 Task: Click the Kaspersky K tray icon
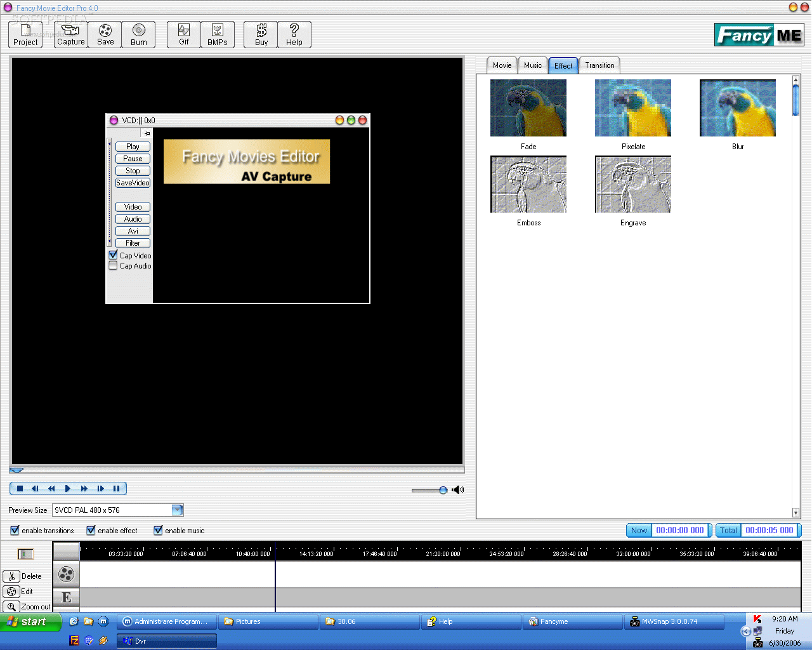[757, 619]
